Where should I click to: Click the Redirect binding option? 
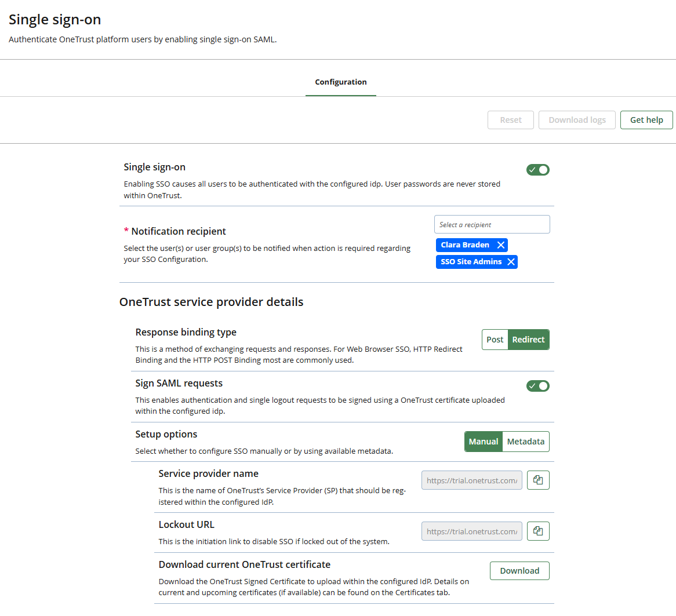click(528, 340)
